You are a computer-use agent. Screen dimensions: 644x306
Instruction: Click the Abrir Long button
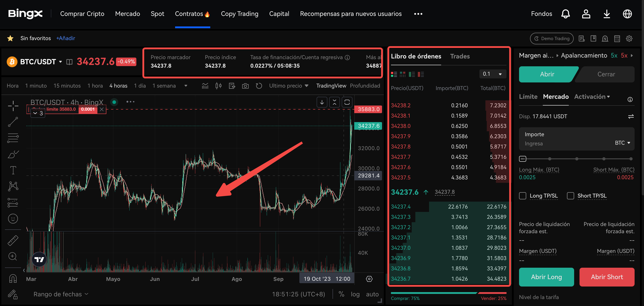click(x=546, y=277)
